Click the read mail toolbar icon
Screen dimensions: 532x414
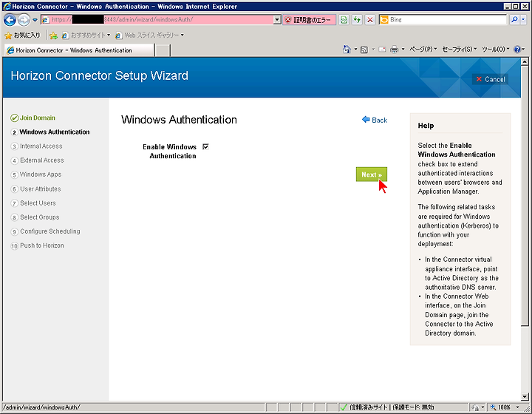(382, 50)
